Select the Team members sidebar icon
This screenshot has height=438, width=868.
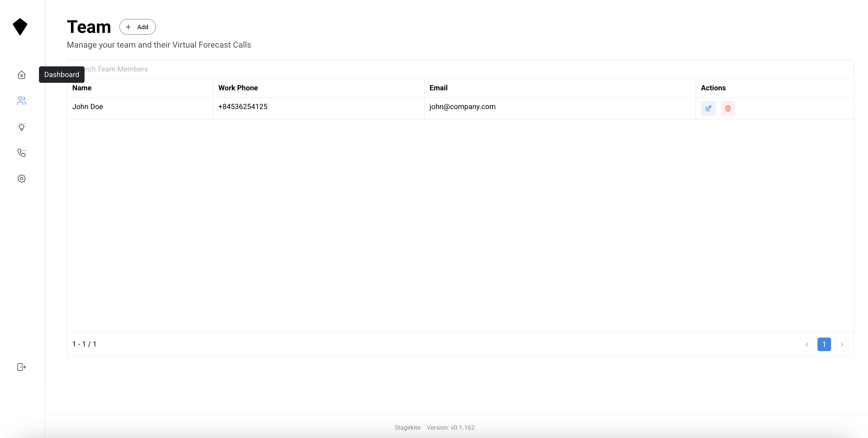tap(22, 101)
